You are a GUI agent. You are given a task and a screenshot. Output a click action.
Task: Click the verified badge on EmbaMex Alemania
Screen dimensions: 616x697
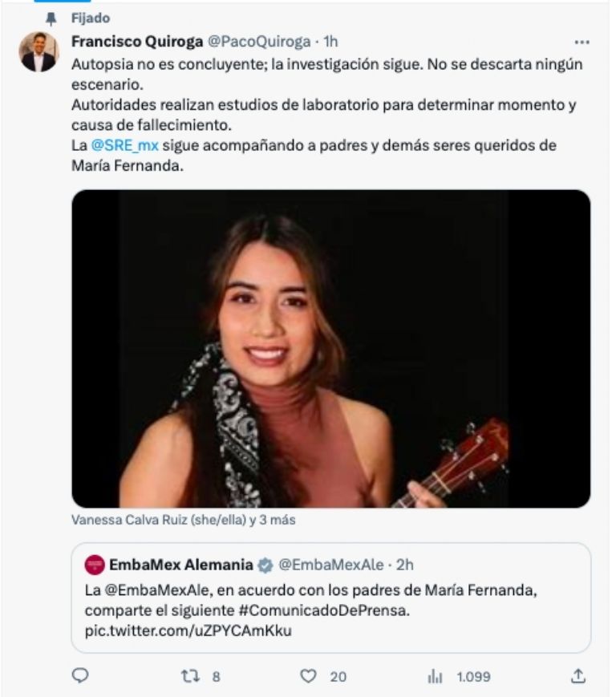click(264, 562)
